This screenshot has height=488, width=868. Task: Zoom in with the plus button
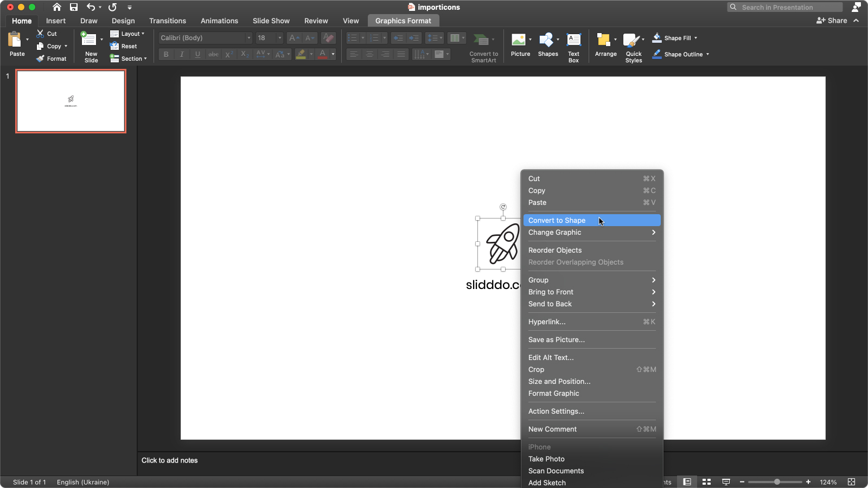(x=808, y=482)
